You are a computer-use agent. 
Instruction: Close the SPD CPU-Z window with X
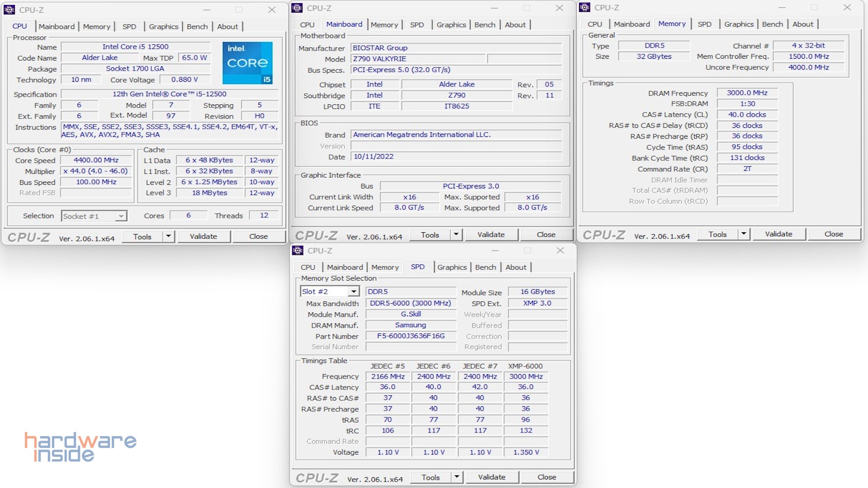click(560, 250)
